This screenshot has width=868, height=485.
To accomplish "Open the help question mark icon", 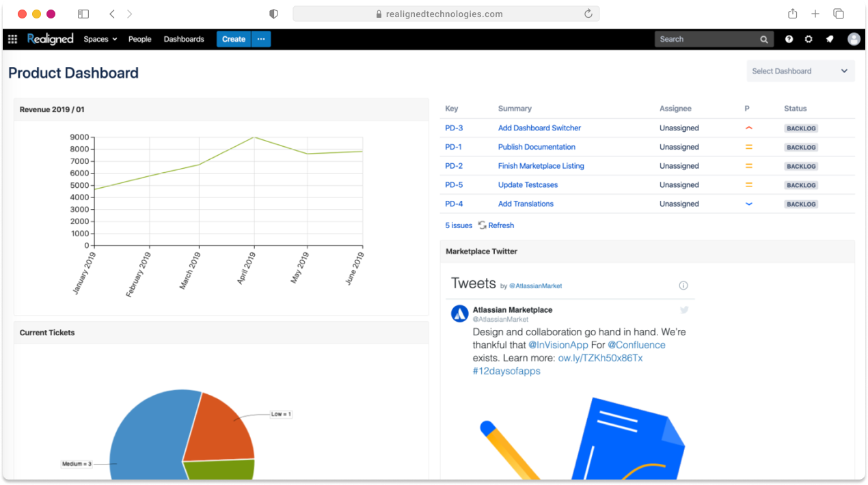I will (x=789, y=39).
